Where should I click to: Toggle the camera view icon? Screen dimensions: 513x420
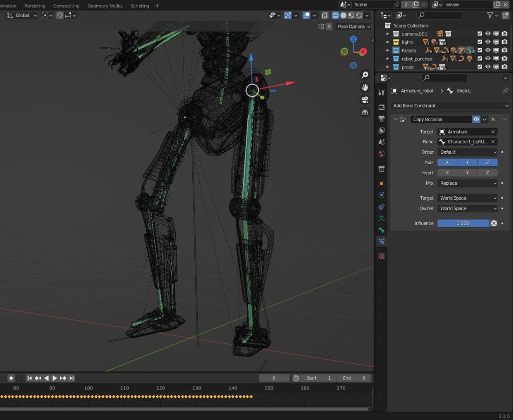coord(365,100)
